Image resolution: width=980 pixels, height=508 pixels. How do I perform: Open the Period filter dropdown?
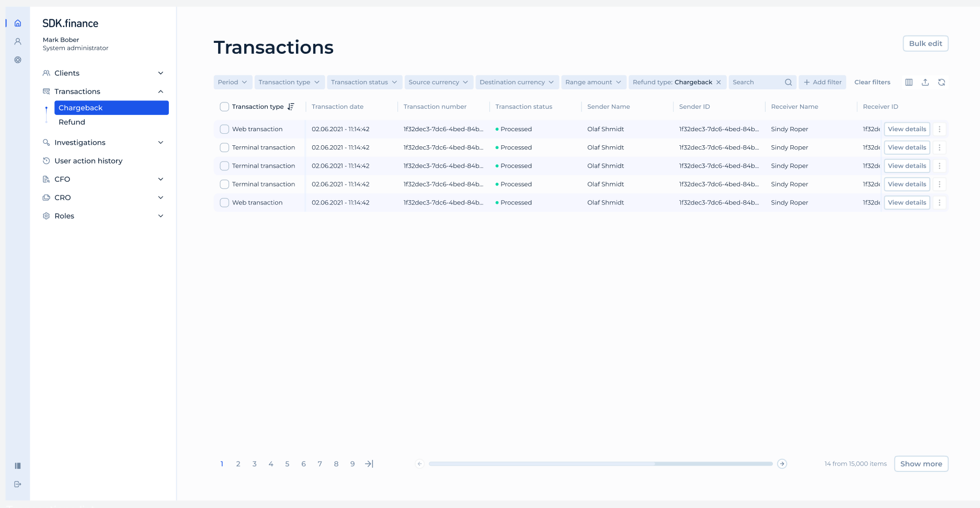pos(233,82)
